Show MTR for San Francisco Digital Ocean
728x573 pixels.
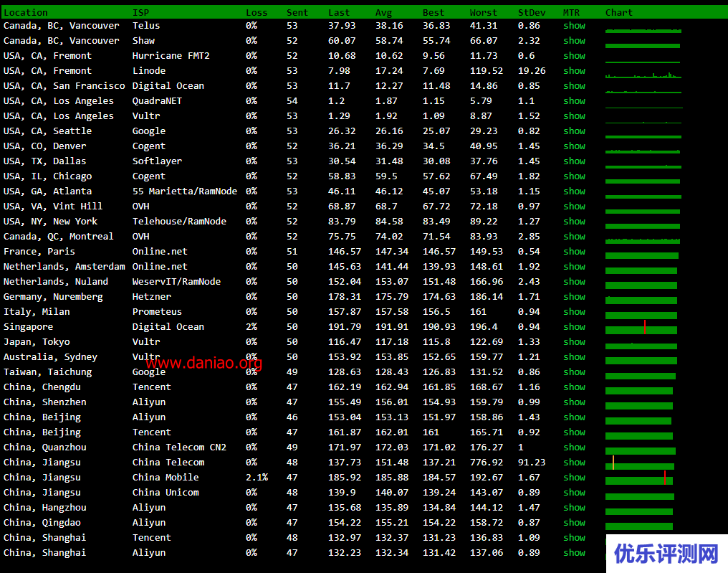coord(575,86)
